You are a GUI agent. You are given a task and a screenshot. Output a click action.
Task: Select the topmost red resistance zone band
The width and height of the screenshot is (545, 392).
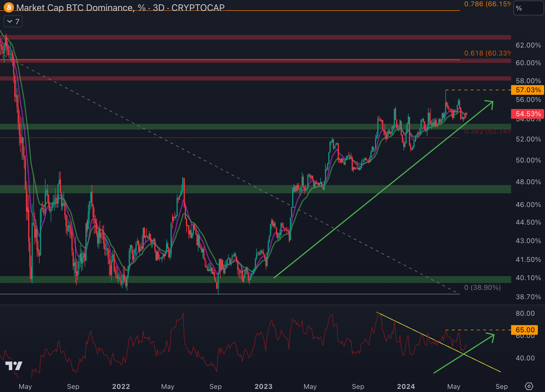256,37
